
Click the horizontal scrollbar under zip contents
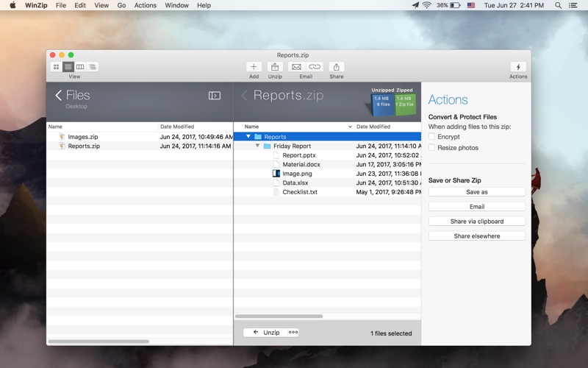pyautogui.click(x=279, y=316)
